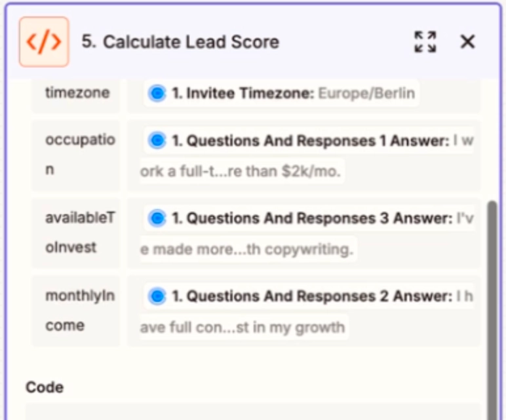Select the Questions And Responses 2 Answer pill
Image resolution: width=506 pixels, height=420 pixels.
(x=309, y=296)
